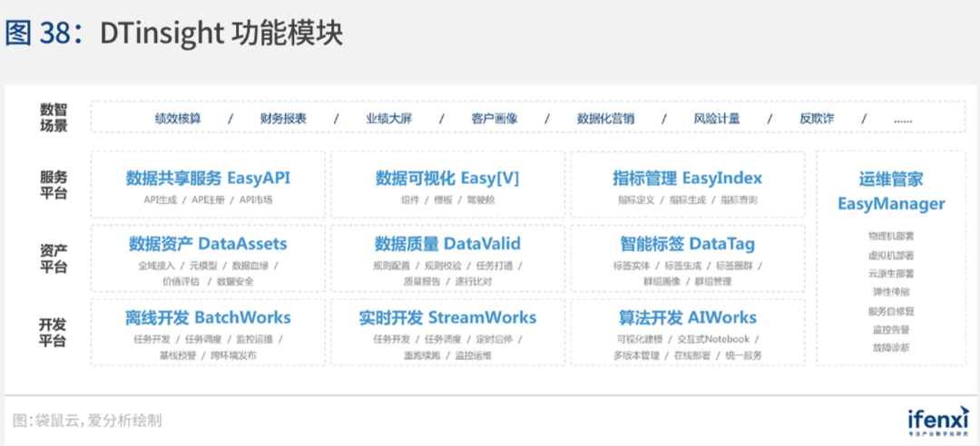The height and width of the screenshot is (446, 980).
Task: Click '驾驶舱' under Easy[V]
Action: [x=481, y=200]
